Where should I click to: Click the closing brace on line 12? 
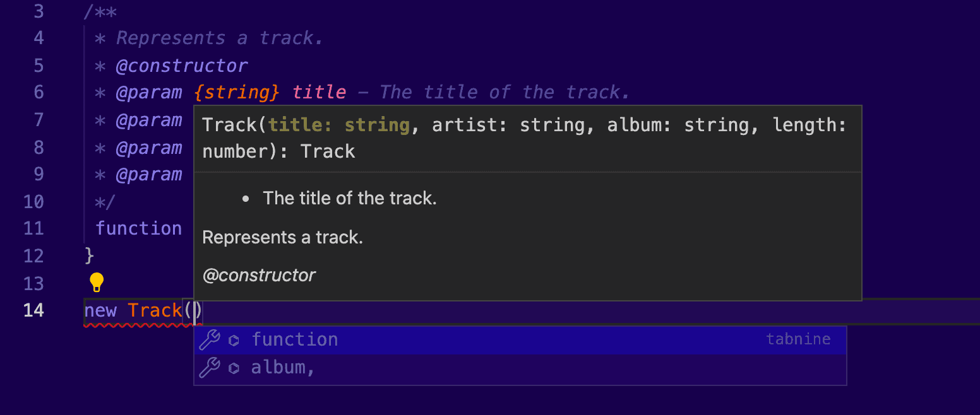89,255
